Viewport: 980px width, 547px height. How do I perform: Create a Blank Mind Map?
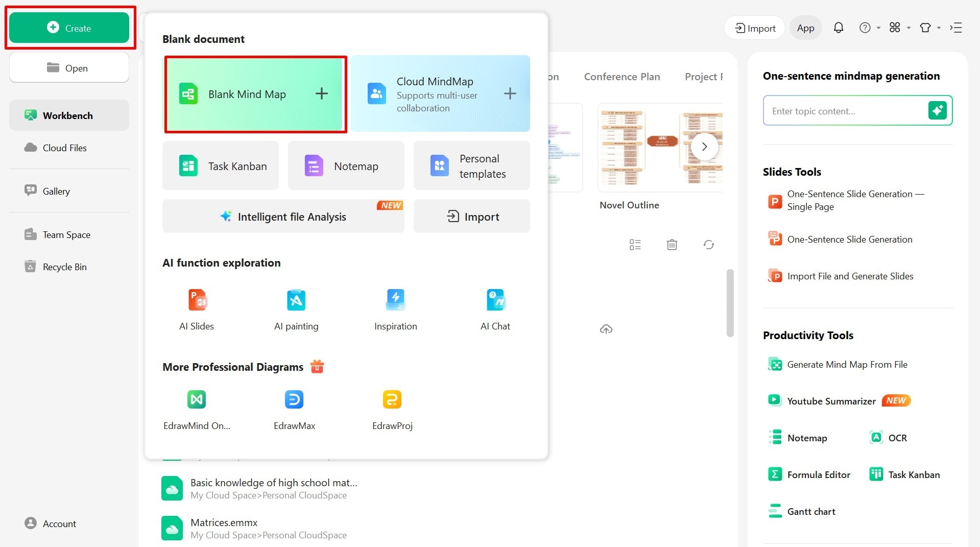point(255,94)
